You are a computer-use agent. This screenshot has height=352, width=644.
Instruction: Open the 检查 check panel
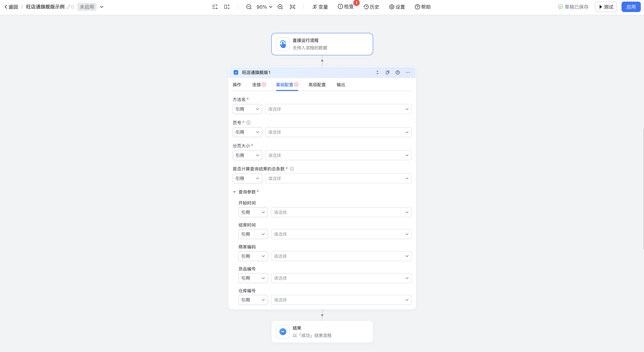click(x=345, y=7)
